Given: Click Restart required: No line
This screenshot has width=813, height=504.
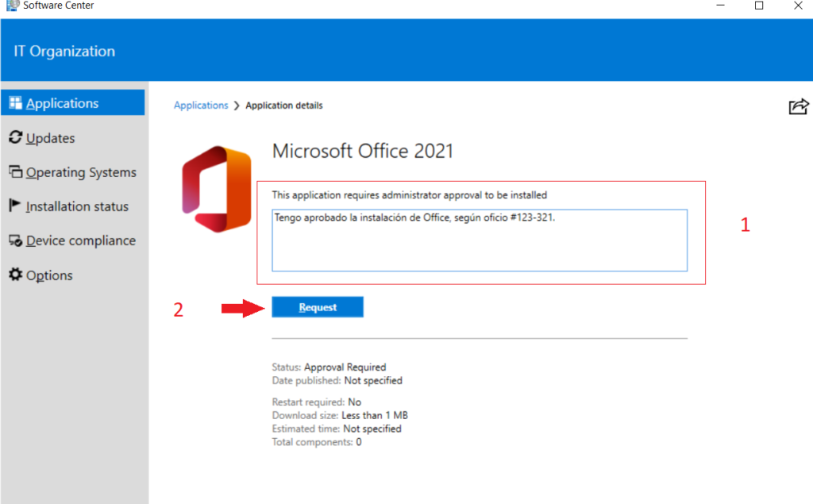Looking at the screenshot, I should [316, 402].
